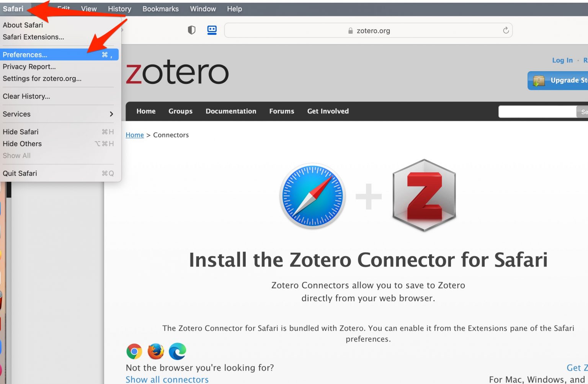Choose Safari Extensions... menu item
Screen dimensions: 588x384
(x=60, y=37)
